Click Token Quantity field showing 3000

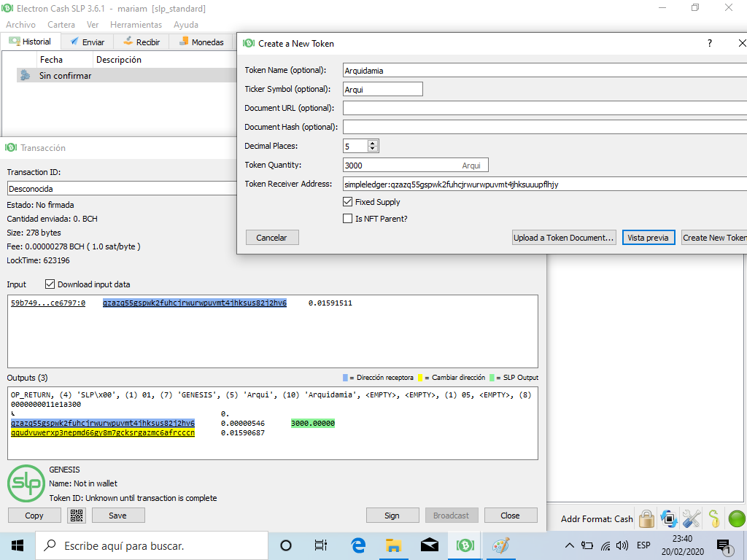(415, 165)
